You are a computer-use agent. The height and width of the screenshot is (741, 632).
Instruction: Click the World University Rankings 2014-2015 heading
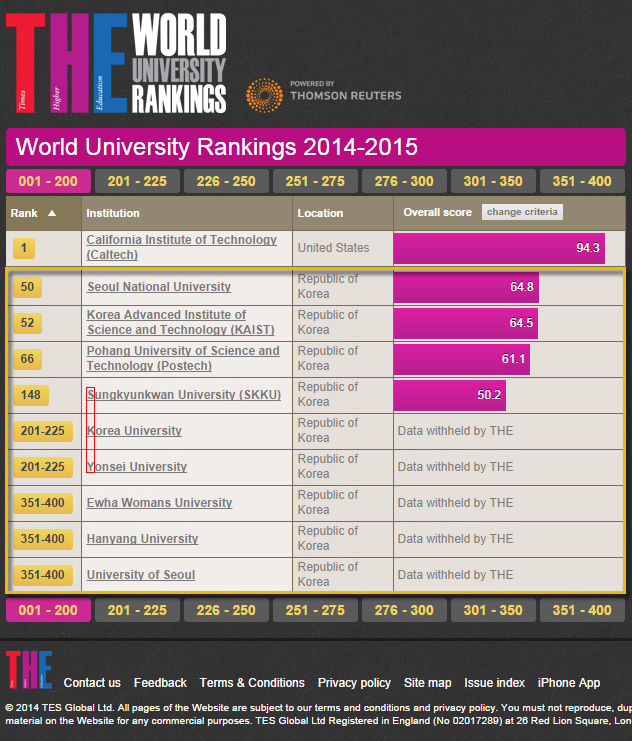pos(216,146)
